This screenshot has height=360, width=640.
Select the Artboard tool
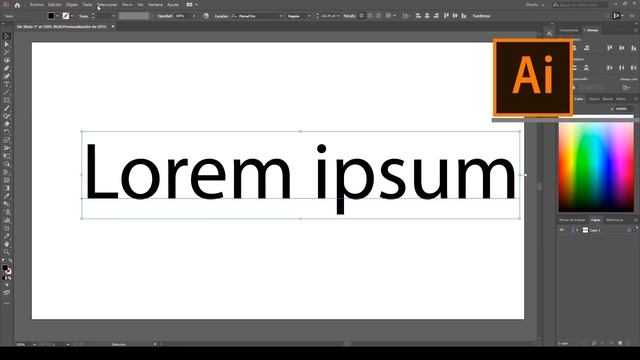[7, 228]
